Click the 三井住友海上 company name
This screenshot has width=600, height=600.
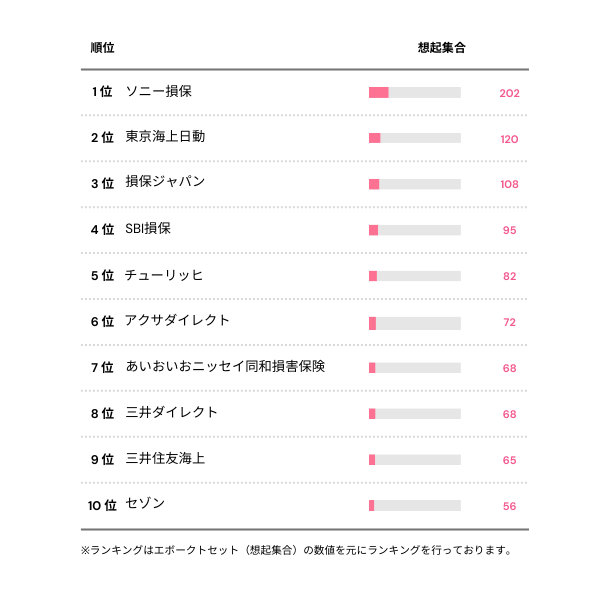point(165,459)
